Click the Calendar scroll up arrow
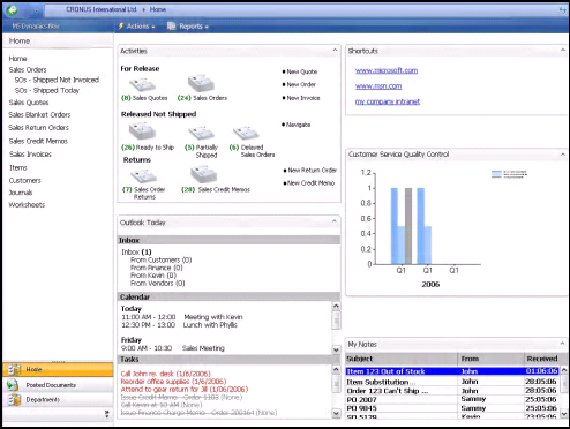 [336, 306]
